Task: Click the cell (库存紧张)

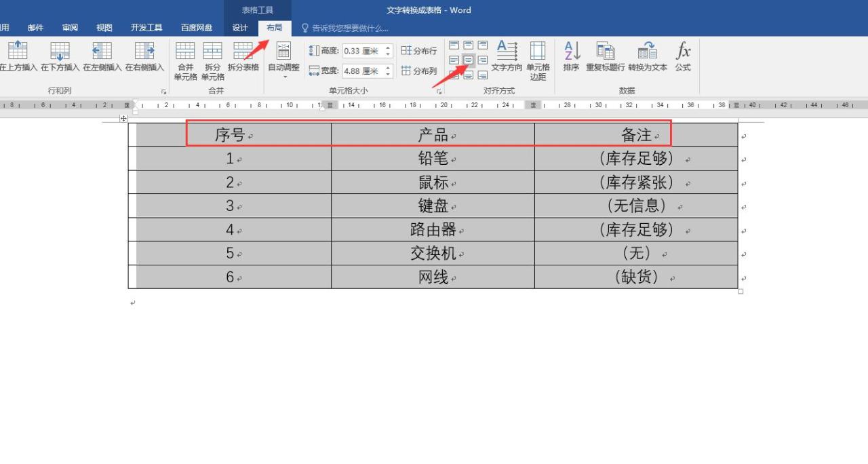Action: click(x=636, y=182)
